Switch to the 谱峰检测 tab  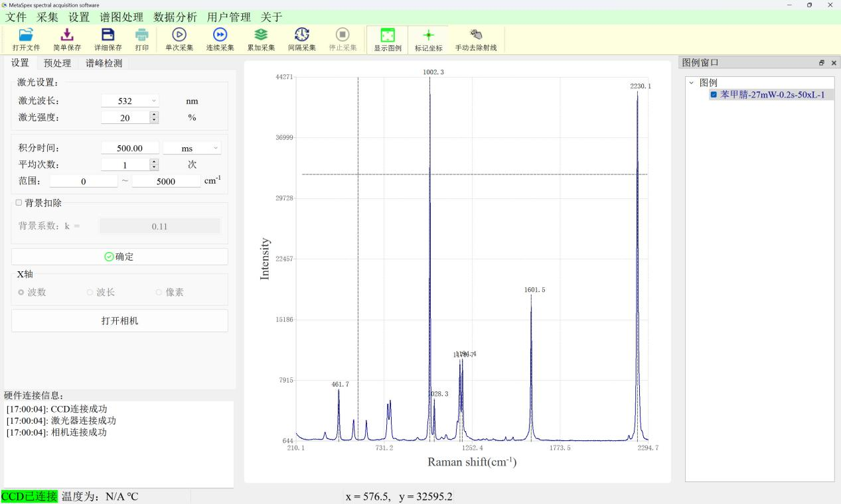[104, 64]
